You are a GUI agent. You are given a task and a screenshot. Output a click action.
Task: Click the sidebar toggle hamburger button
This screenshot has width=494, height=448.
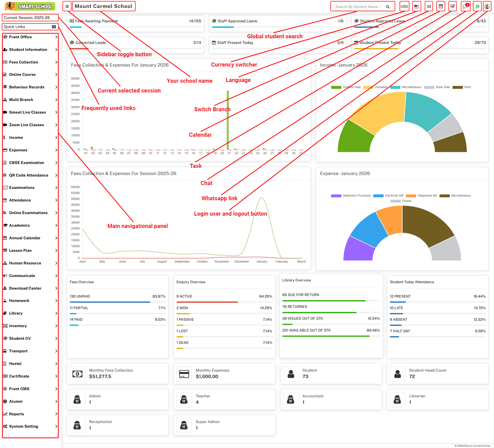coord(67,6)
